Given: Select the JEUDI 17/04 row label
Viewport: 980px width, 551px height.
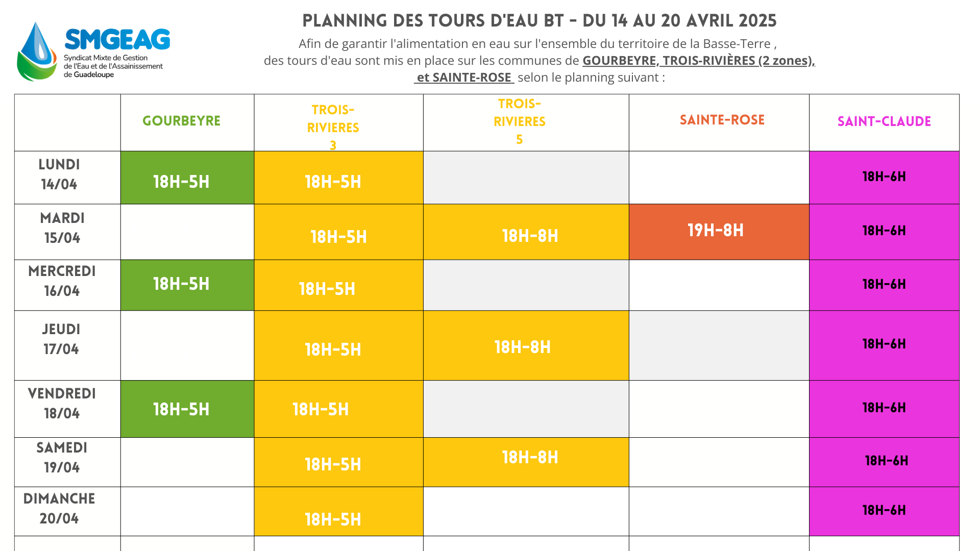Looking at the screenshot, I should 61,339.
